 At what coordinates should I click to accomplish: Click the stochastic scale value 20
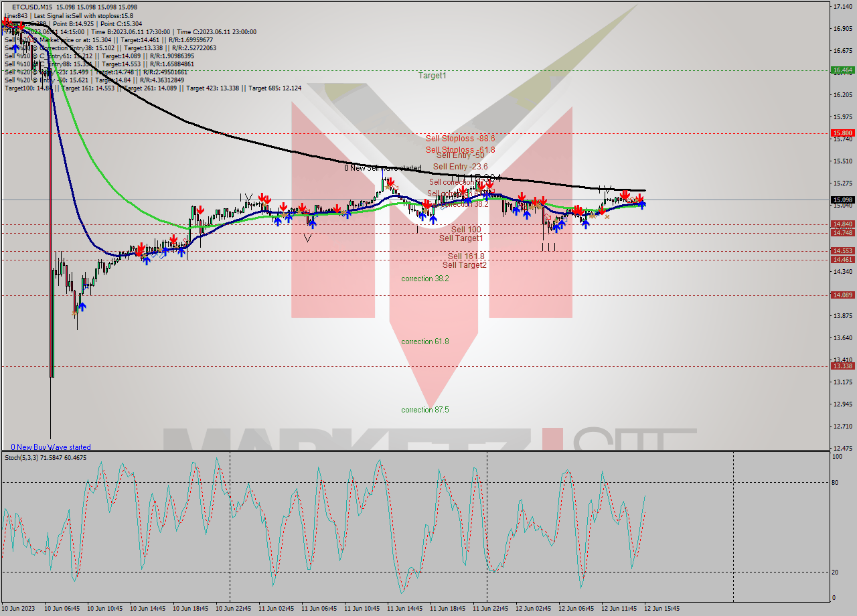[836, 572]
